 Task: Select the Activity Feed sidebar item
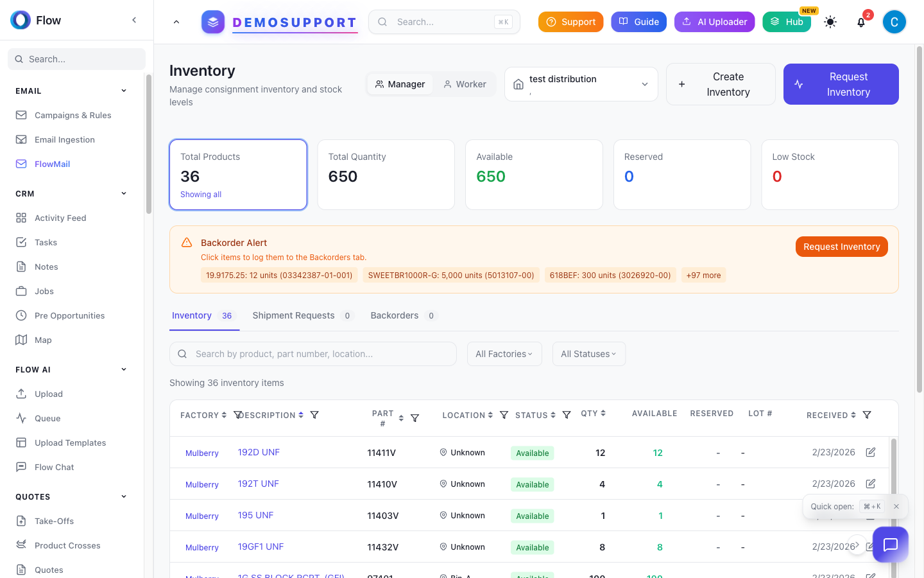pos(60,218)
